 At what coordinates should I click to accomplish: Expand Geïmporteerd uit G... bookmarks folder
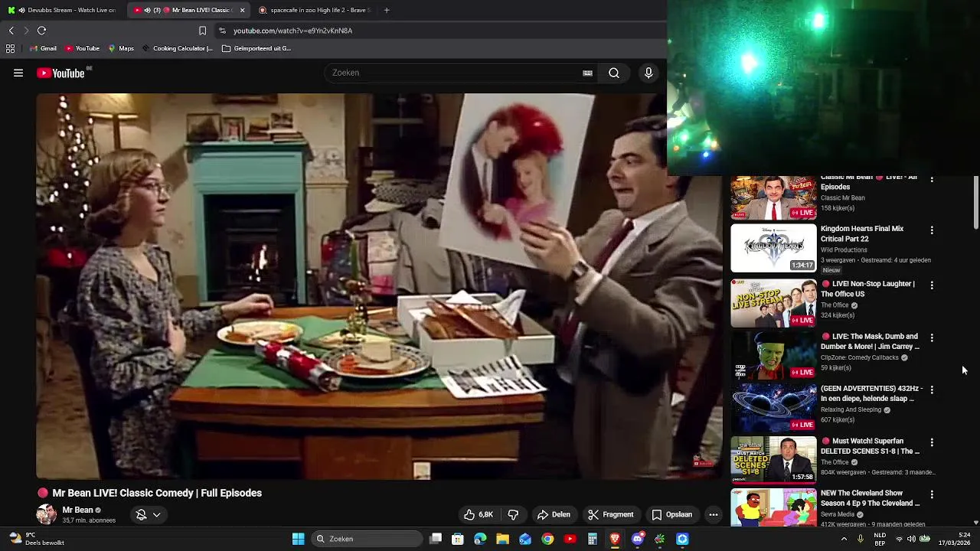click(x=256, y=48)
